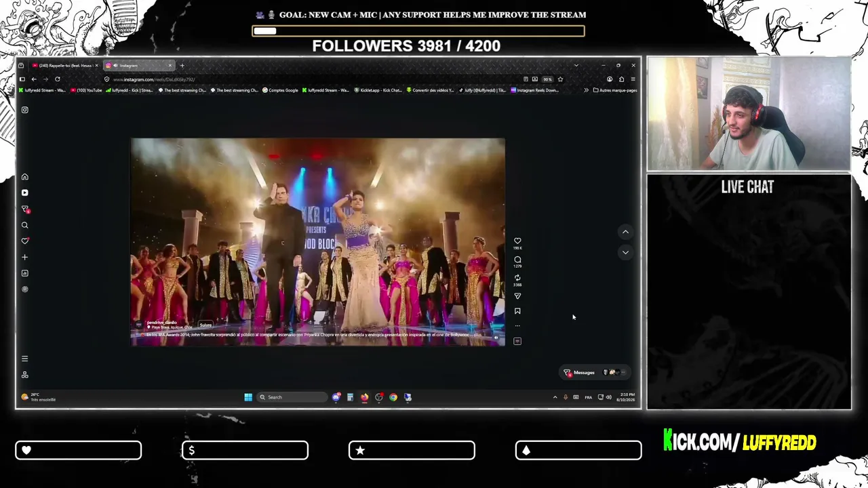Open the Comptes Google bookmark
Viewport: 868px width, 488px height.
[x=280, y=90]
